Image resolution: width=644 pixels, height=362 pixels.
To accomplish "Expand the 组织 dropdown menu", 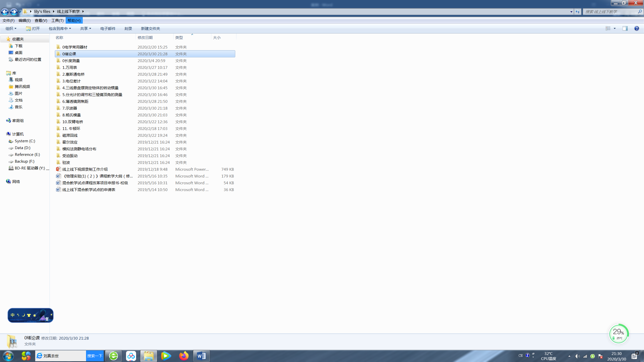I will pos(11,28).
